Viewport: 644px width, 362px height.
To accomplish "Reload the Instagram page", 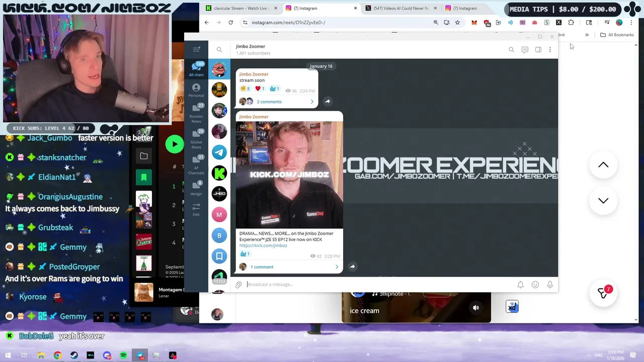I will pos(230,22).
